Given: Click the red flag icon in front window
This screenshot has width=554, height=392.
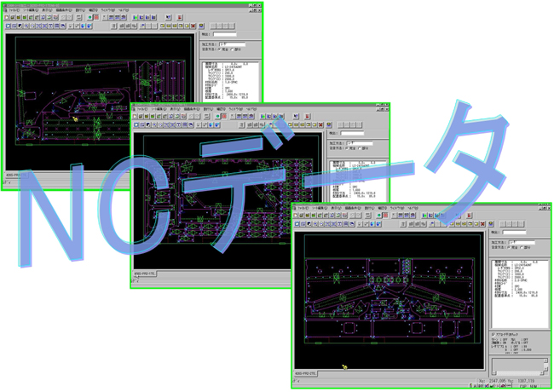Looking at the screenshot, I should pos(470,216).
